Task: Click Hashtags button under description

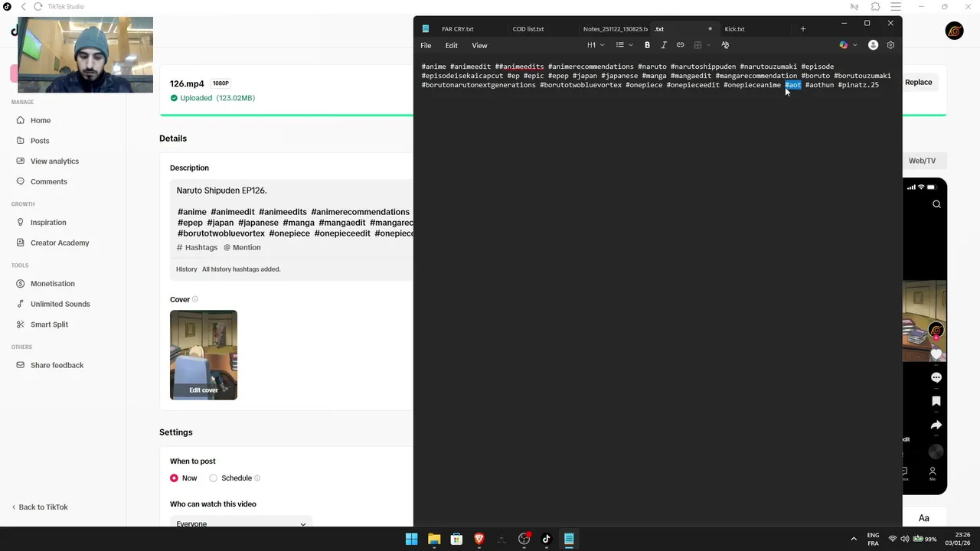Action: tap(197, 248)
